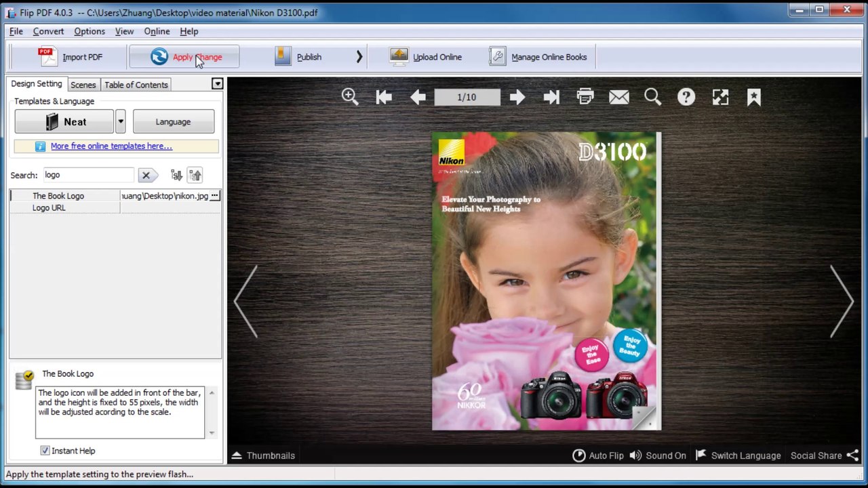This screenshot has height=488, width=868.
Task: Toggle the Instant Help checkbox
Action: tap(45, 451)
